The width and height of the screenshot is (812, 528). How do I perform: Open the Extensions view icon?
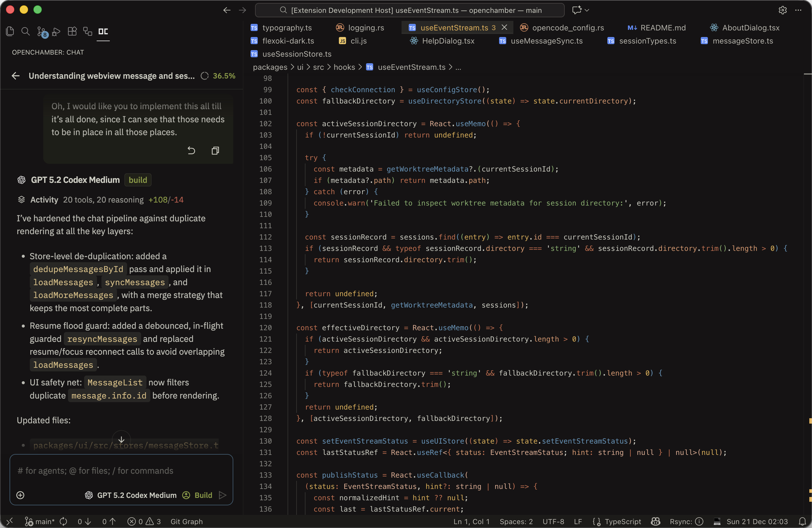[72, 32]
